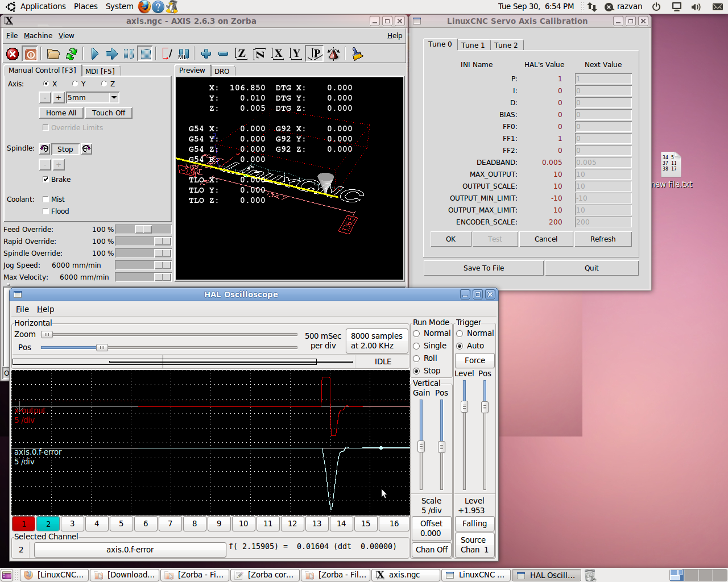The image size is (728, 582).
Task: Open 'new file.txt' desktop icon
Action: click(671, 171)
